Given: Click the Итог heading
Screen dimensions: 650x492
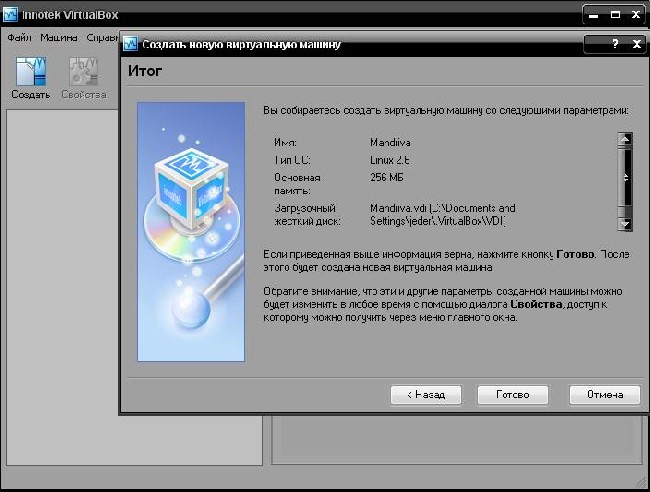Looking at the screenshot, I should 145,71.
